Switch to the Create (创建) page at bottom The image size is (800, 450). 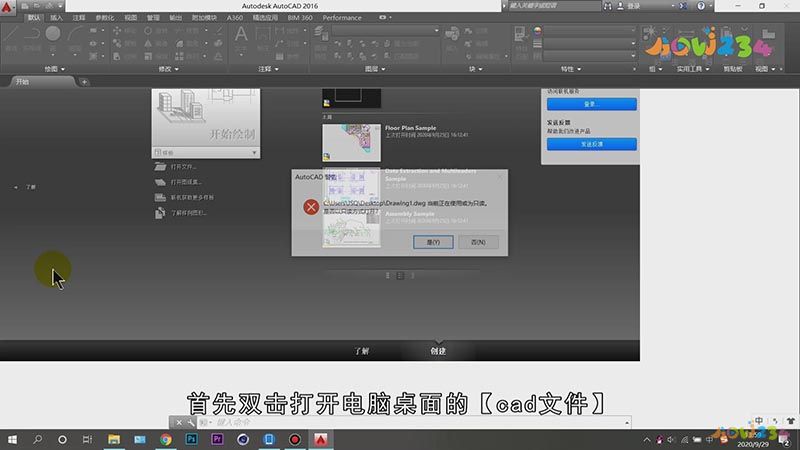tap(438, 351)
